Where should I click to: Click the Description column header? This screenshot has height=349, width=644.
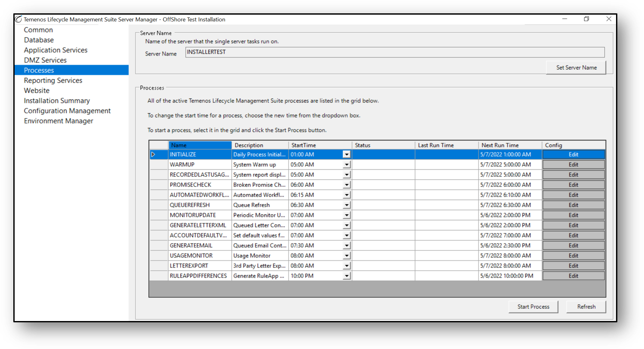[x=260, y=145]
